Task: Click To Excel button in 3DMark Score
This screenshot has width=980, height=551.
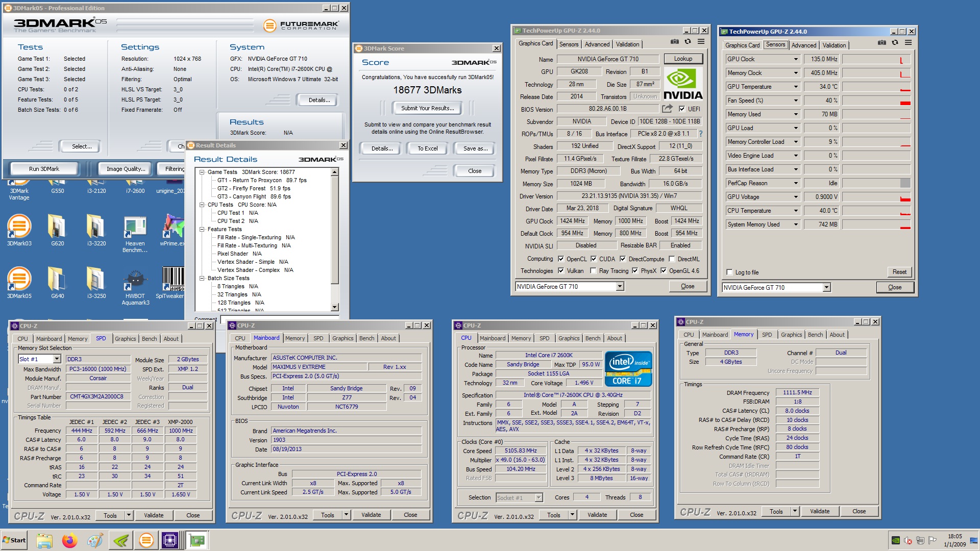Action: point(427,148)
